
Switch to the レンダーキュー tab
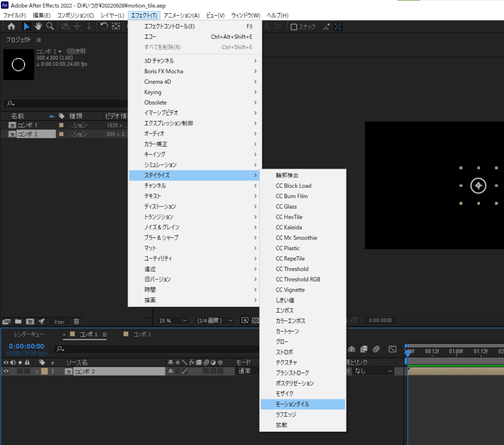29,334
